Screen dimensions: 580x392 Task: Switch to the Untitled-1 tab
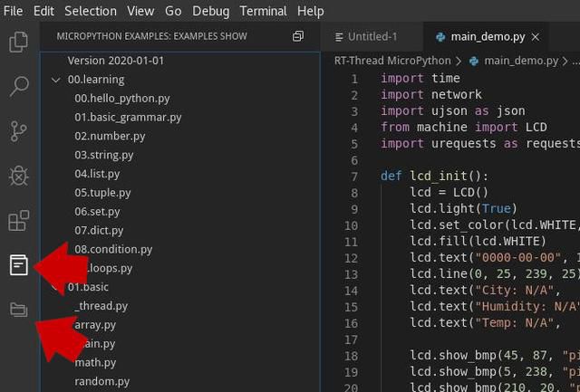click(372, 37)
